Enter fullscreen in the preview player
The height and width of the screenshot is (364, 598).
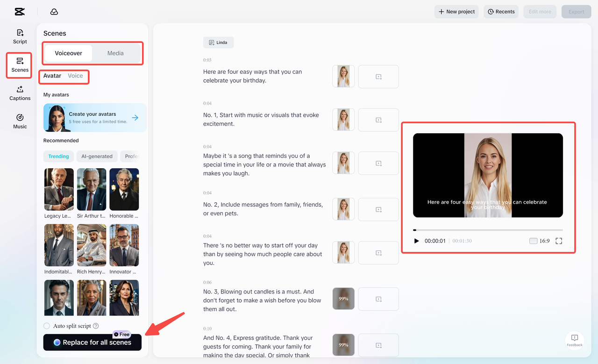coord(559,241)
